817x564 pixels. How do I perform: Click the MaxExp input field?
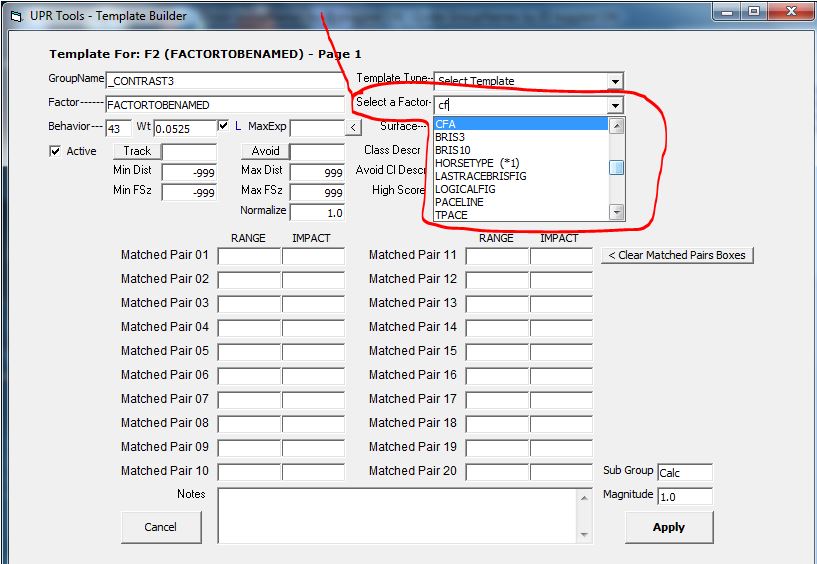[317, 128]
